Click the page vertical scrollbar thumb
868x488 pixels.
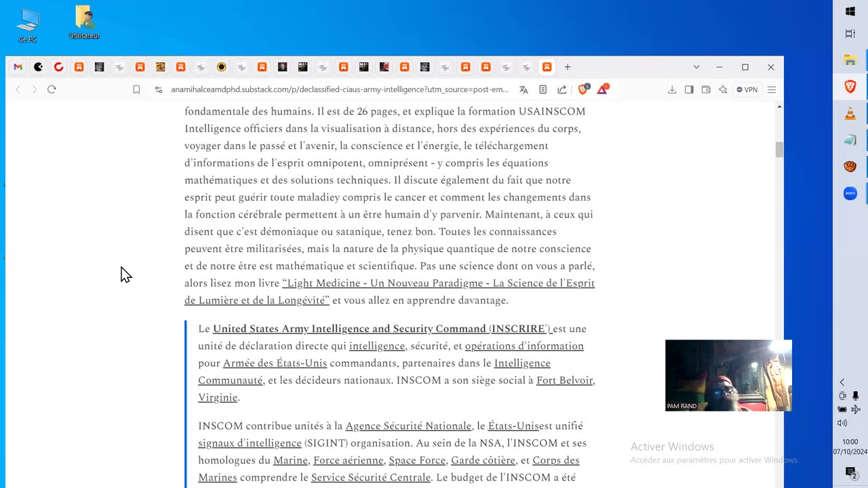(x=779, y=150)
